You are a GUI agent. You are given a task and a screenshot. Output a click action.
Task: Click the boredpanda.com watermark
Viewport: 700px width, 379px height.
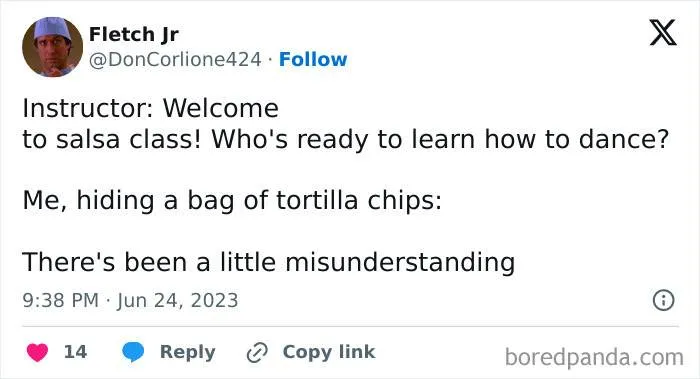click(594, 358)
